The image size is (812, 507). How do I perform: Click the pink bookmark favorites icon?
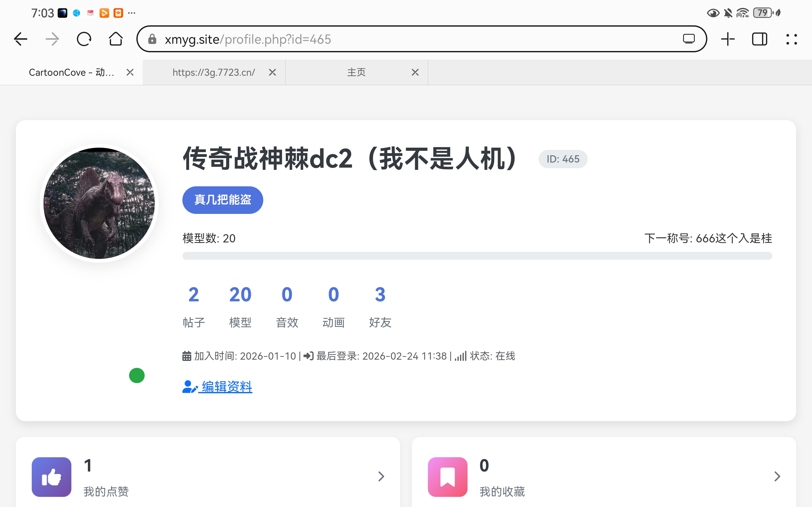447,477
